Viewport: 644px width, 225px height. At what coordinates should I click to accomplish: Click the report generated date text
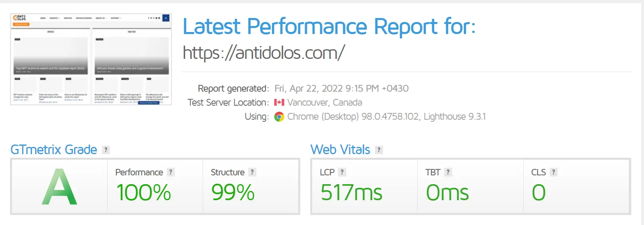pyautogui.click(x=341, y=88)
